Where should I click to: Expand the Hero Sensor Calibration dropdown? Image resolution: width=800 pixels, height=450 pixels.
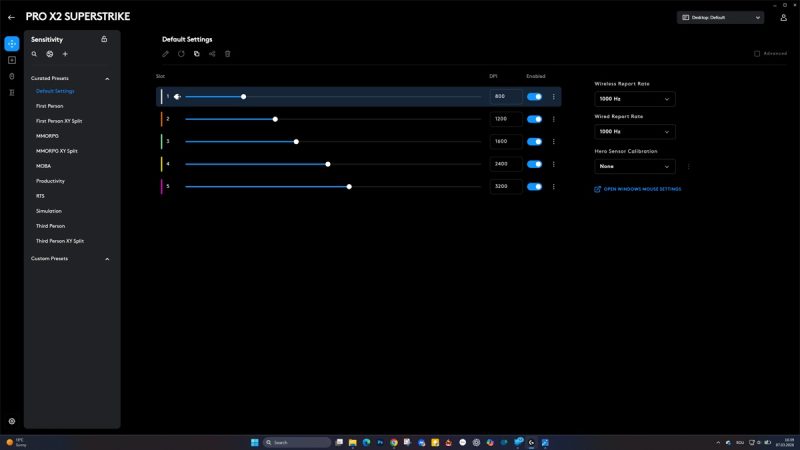point(635,166)
